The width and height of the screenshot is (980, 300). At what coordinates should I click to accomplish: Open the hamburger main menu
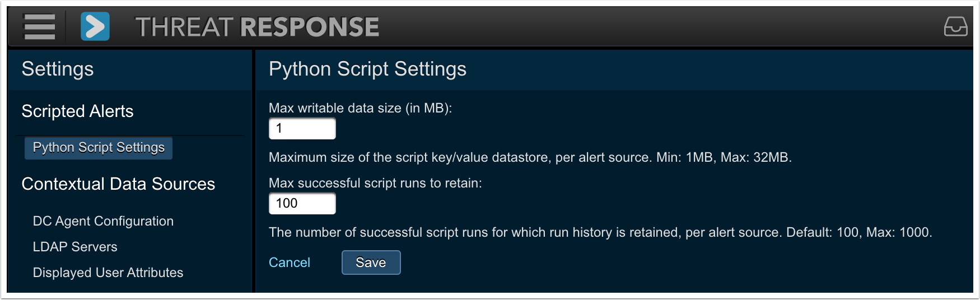(x=39, y=26)
